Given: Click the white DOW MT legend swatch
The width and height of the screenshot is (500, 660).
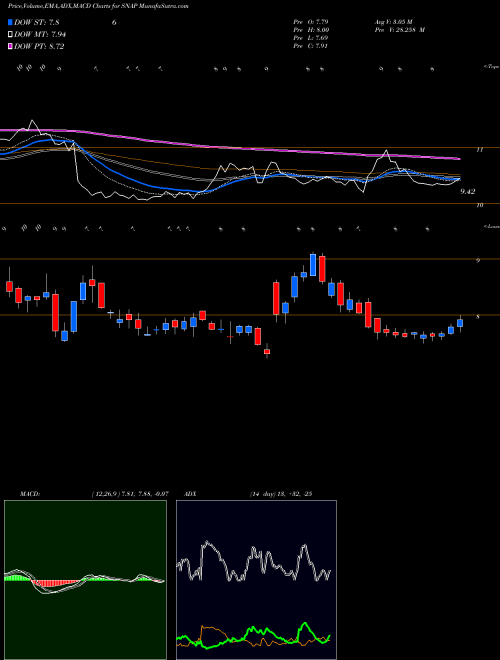Looking at the screenshot, I should tap(10, 35).
